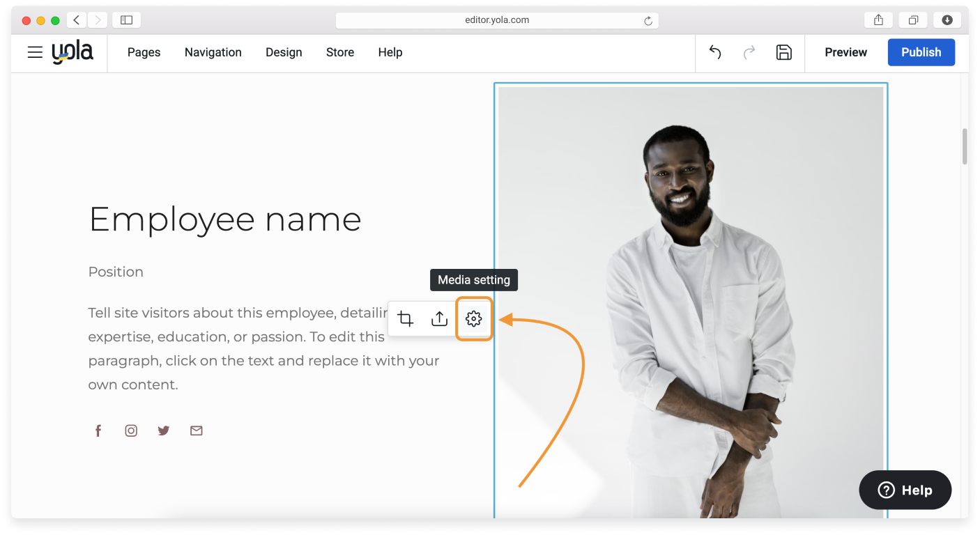Open the Pages menu
Image resolution: width=980 pixels, height=535 pixels.
point(144,52)
